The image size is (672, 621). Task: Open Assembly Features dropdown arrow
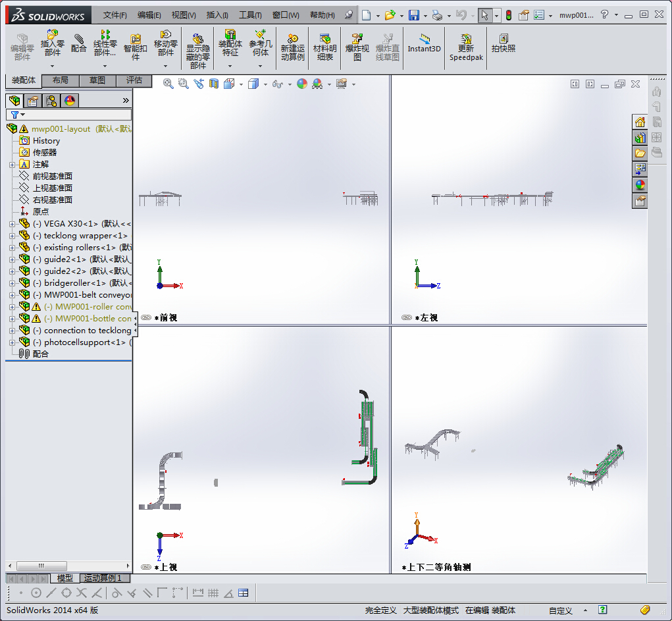(230, 66)
